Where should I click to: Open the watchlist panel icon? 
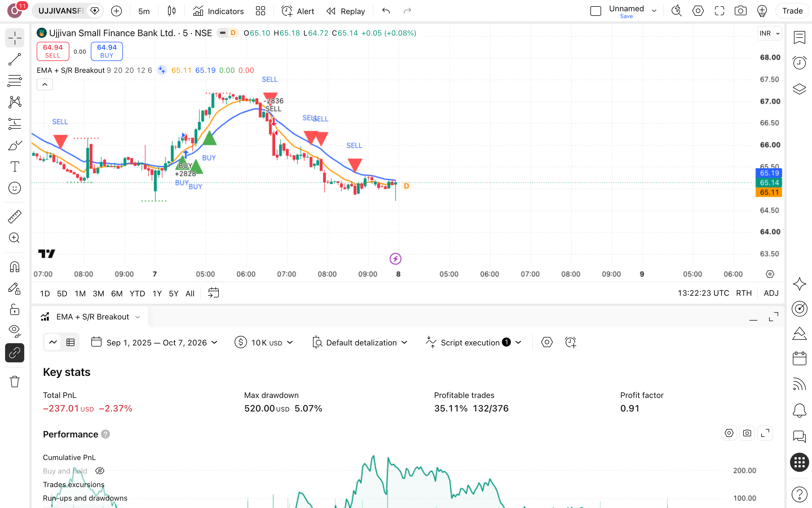pyautogui.click(x=799, y=37)
